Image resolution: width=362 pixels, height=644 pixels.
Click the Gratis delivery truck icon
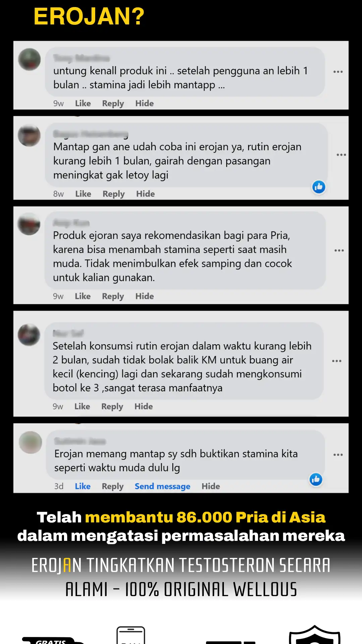point(52,640)
